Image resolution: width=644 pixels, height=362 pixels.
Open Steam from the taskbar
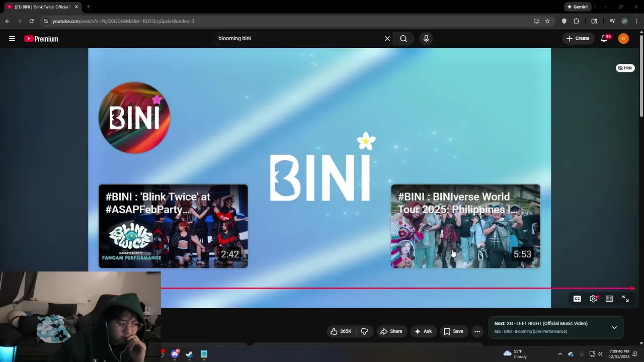click(x=189, y=354)
